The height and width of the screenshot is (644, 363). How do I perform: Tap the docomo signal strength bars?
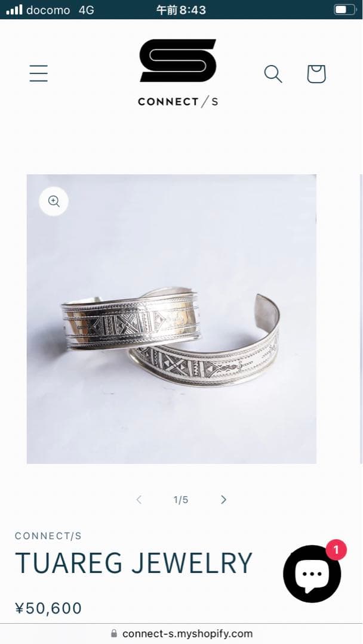[14, 10]
